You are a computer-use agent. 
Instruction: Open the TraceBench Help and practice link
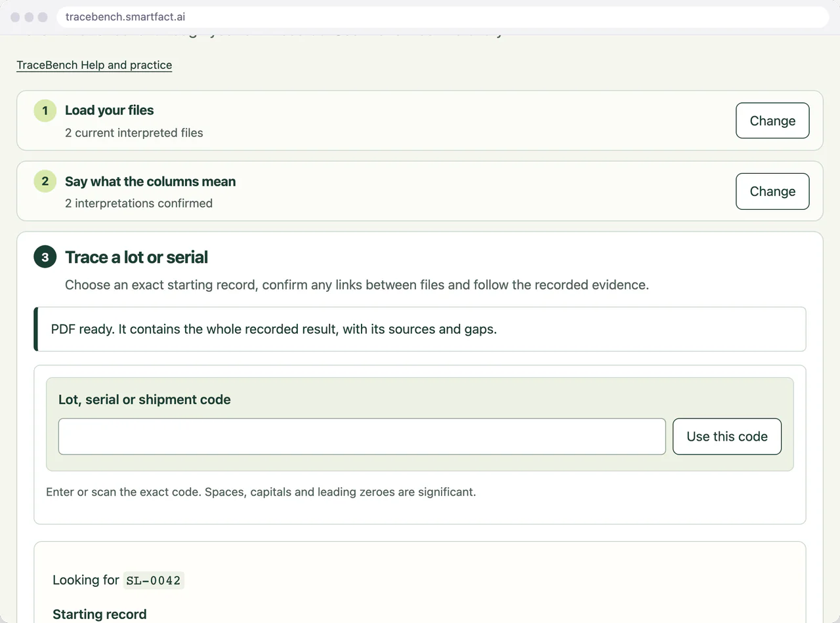(94, 65)
